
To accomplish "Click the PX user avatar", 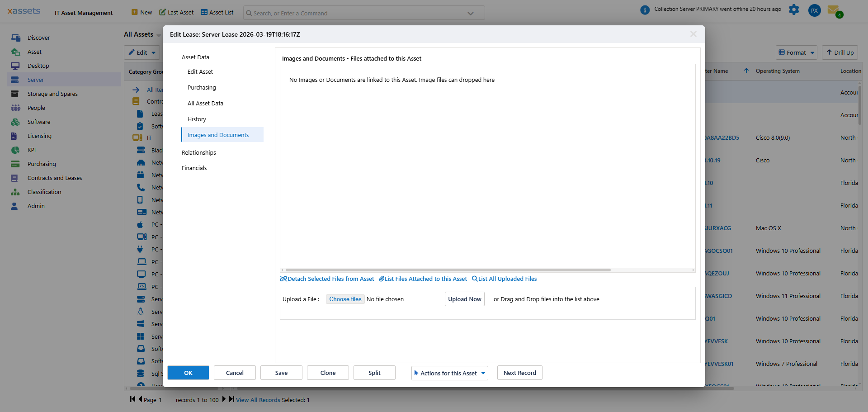I will [814, 10].
